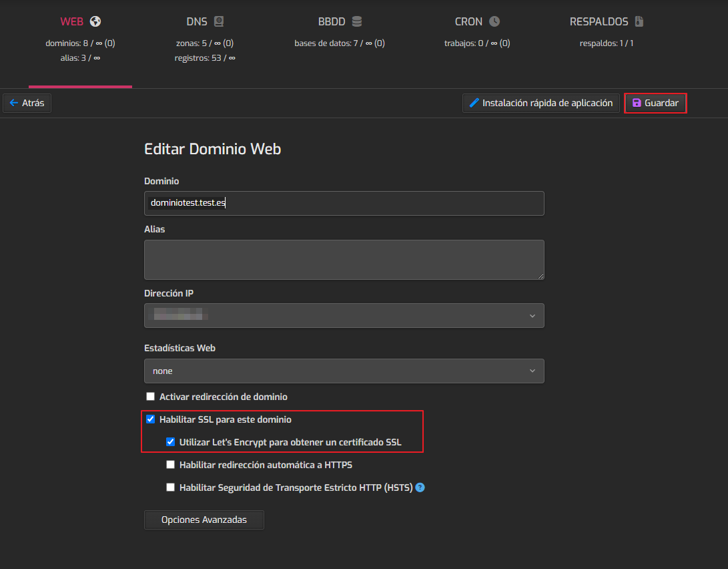The width and height of the screenshot is (728, 569).
Task: Expand Opciones Avanzadas
Action: click(x=204, y=520)
